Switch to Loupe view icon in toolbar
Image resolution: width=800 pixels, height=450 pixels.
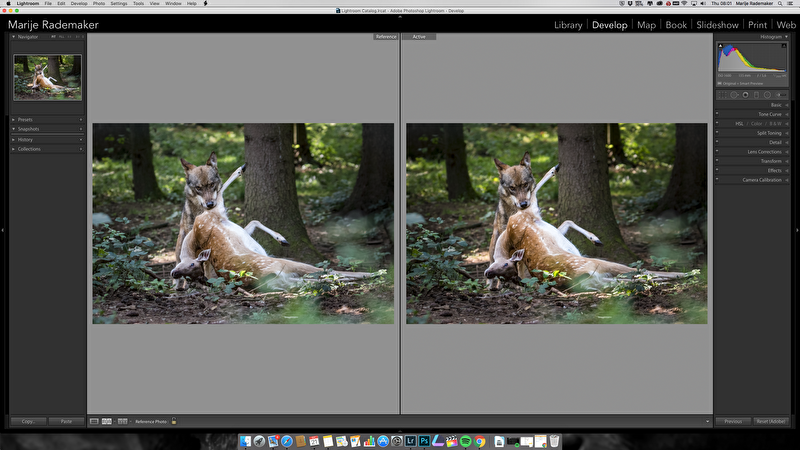coord(94,421)
